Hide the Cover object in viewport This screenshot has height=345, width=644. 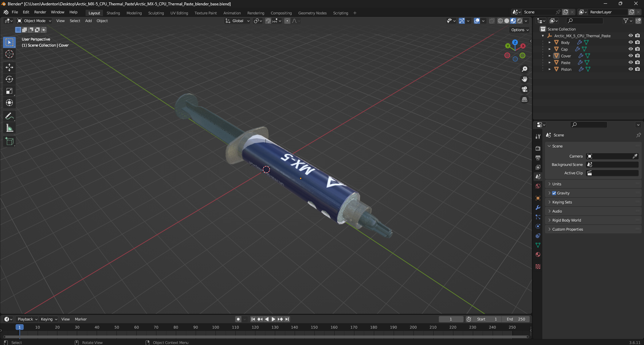[631, 56]
